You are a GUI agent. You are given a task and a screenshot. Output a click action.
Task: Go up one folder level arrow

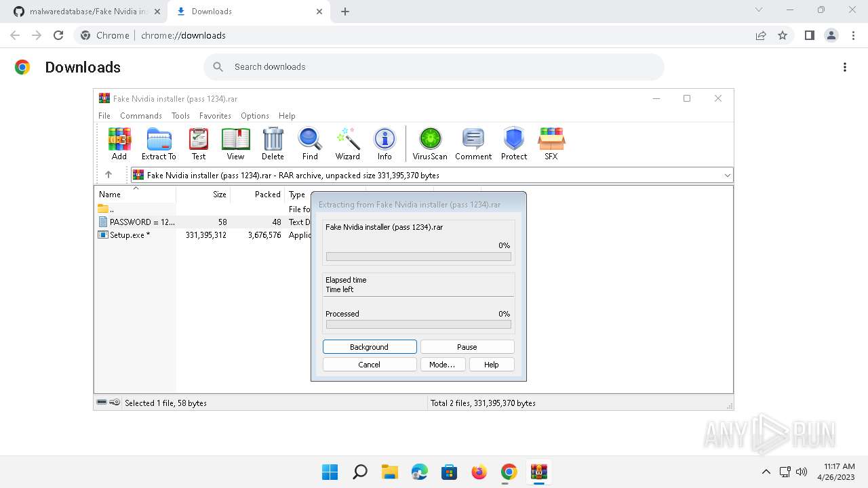(108, 175)
